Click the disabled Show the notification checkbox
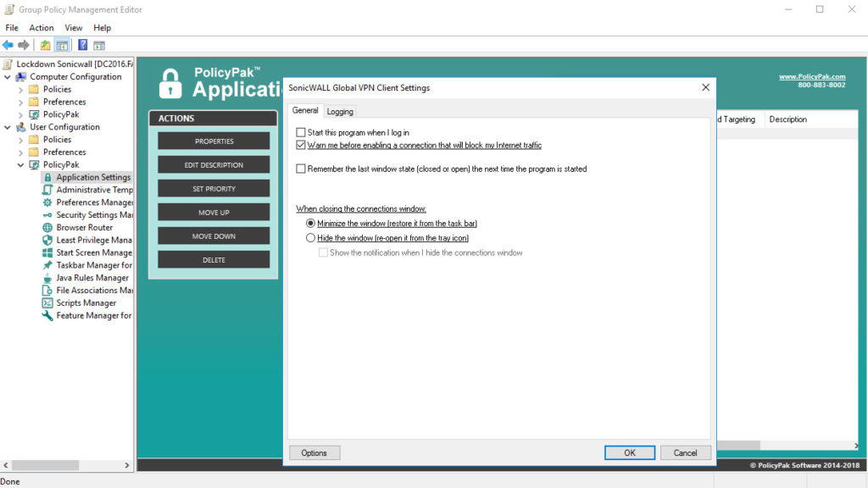This screenshot has width=868, height=488. [323, 252]
